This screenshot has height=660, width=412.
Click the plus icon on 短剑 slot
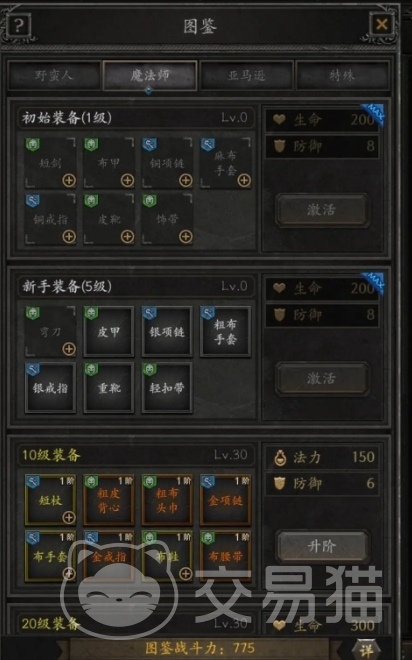[x=69, y=181]
